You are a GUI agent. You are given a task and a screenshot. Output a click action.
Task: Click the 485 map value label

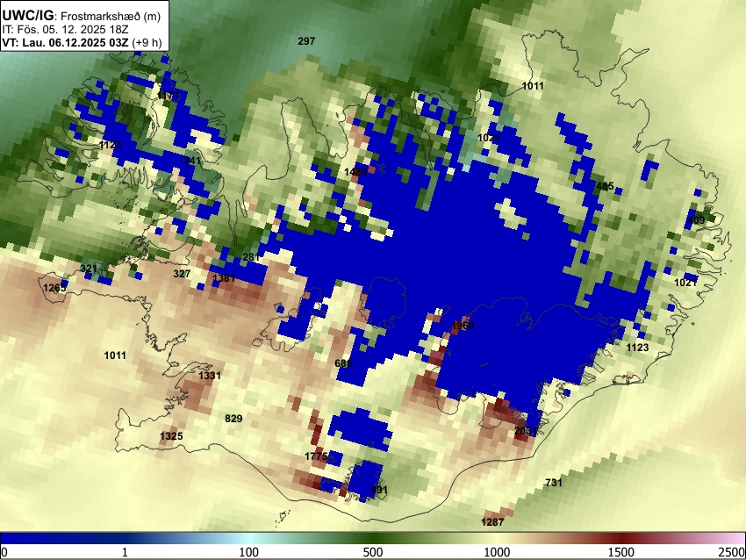pos(605,186)
